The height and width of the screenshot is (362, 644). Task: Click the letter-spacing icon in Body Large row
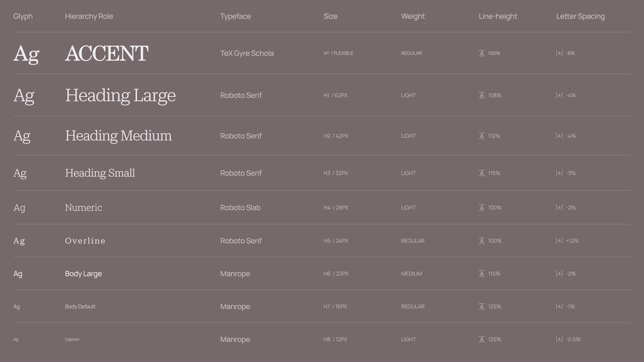tap(559, 274)
